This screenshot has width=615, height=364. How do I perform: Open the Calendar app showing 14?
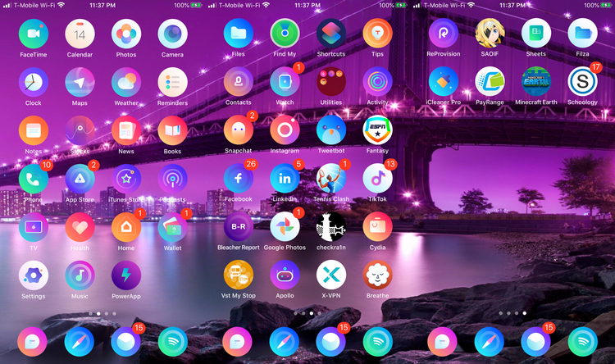(x=80, y=34)
